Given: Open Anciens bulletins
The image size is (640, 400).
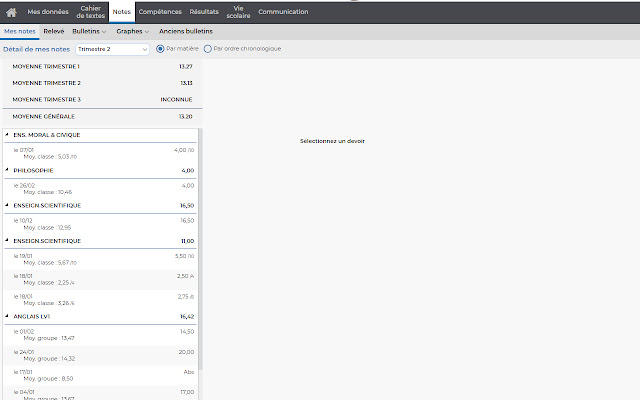Looking at the screenshot, I should pyautogui.click(x=186, y=31).
